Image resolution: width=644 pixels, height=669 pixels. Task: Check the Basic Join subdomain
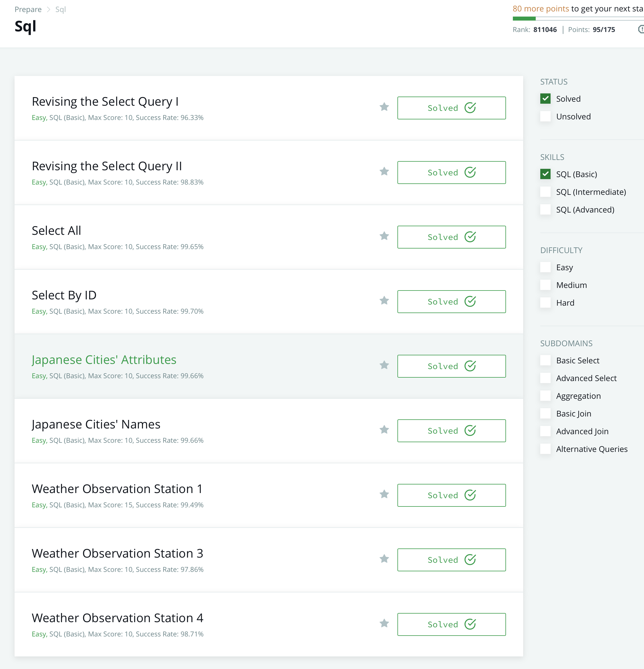coord(545,414)
